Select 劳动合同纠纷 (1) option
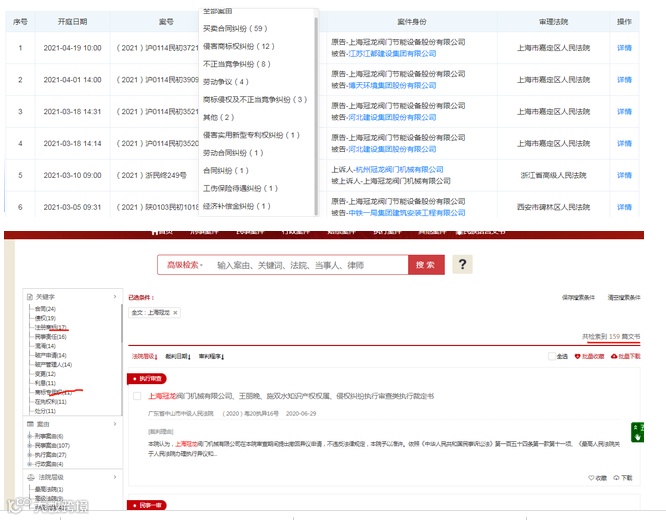666x520 pixels. click(233, 153)
